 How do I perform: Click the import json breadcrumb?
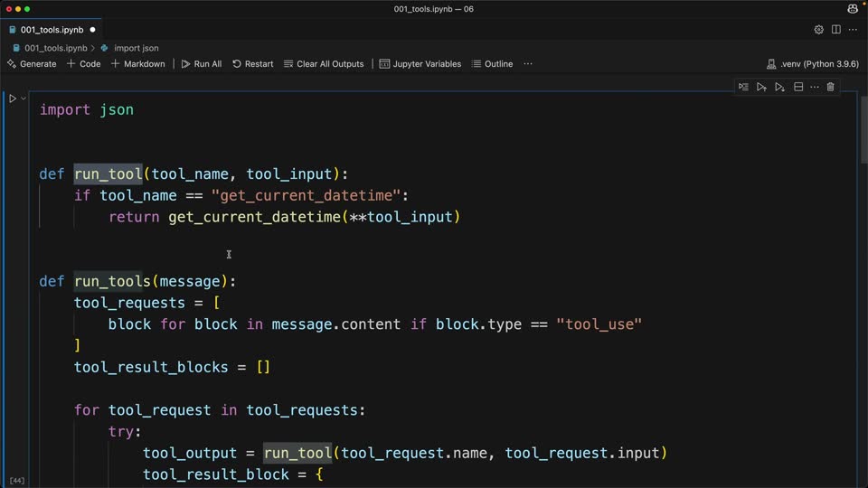pyautogui.click(x=137, y=48)
